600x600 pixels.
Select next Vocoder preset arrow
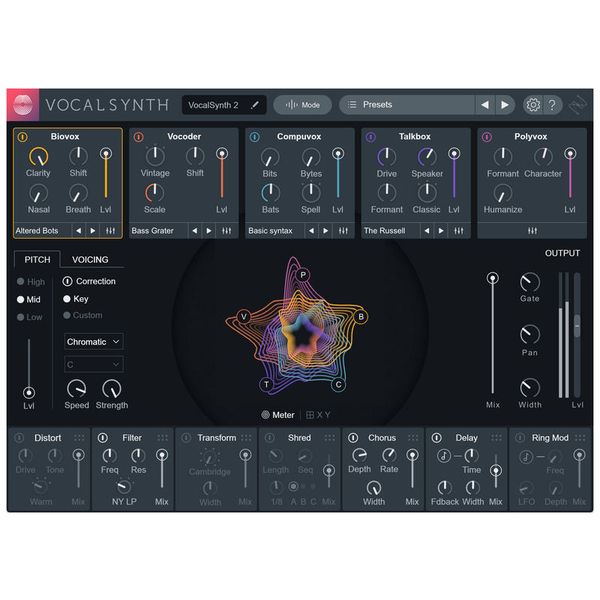click(209, 231)
